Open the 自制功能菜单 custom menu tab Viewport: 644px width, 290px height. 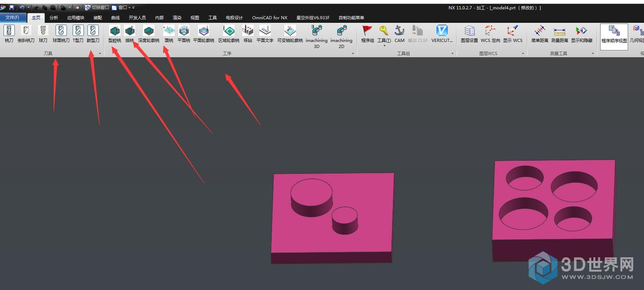tap(351, 18)
